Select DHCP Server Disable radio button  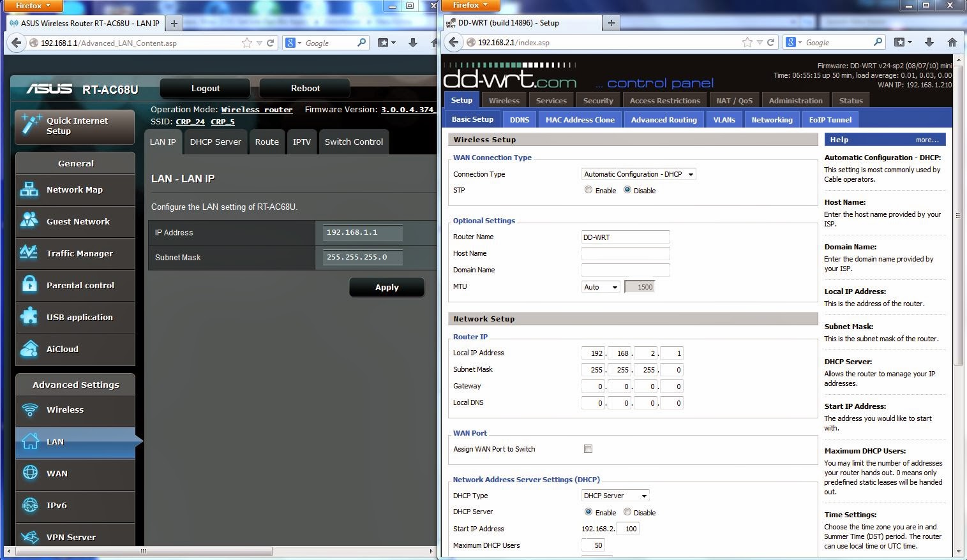[x=627, y=512]
